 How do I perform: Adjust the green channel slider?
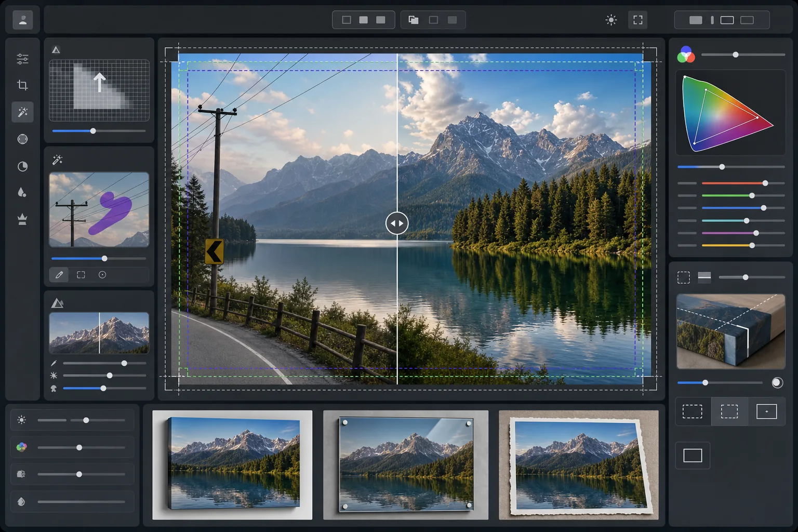[x=743, y=195]
